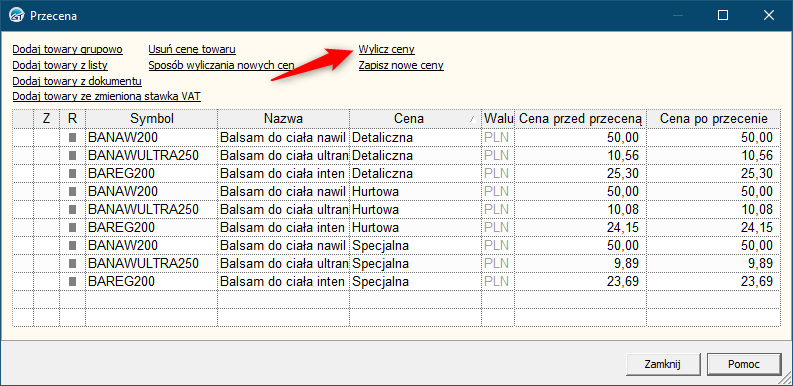
Task: Click 'Balsam do ciała nawil' in Specjalna row
Action: [284, 245]
